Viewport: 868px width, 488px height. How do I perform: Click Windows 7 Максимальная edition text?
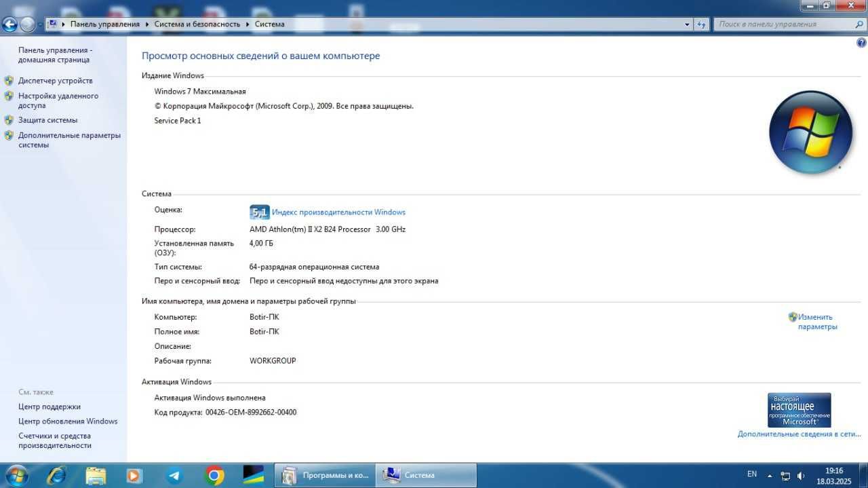(x=200, y=92)
